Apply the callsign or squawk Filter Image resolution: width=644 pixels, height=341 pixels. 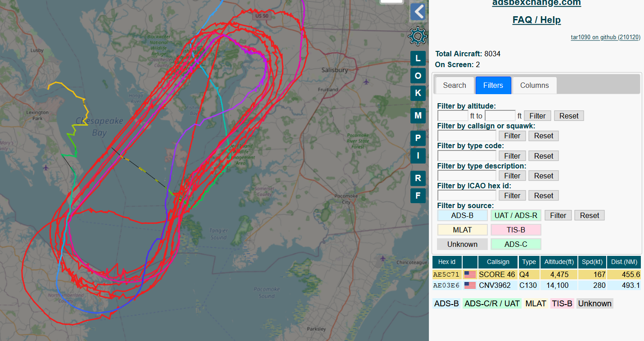512,136
